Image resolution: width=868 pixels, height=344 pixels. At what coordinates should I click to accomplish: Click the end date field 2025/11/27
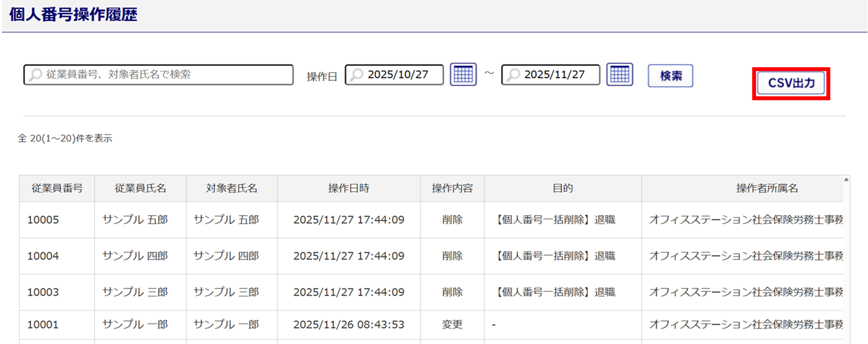coord(556,75)
